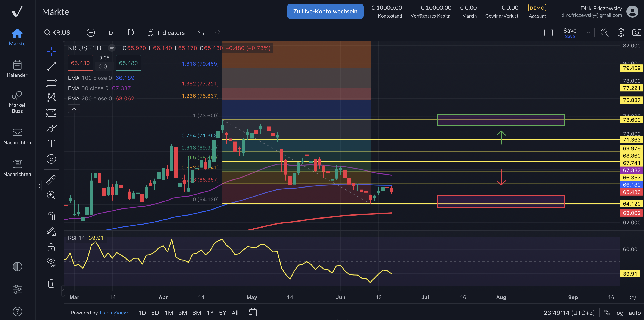Screen dimensions: 644x320
Task: Click Zu Live-Konto wechseln button
Action: (325, 11)
